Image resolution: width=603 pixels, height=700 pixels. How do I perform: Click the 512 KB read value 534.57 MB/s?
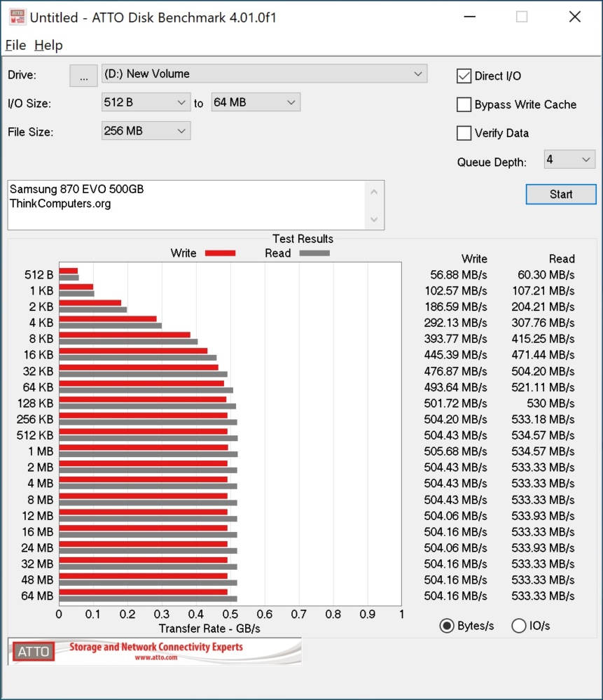coord(543,435)
